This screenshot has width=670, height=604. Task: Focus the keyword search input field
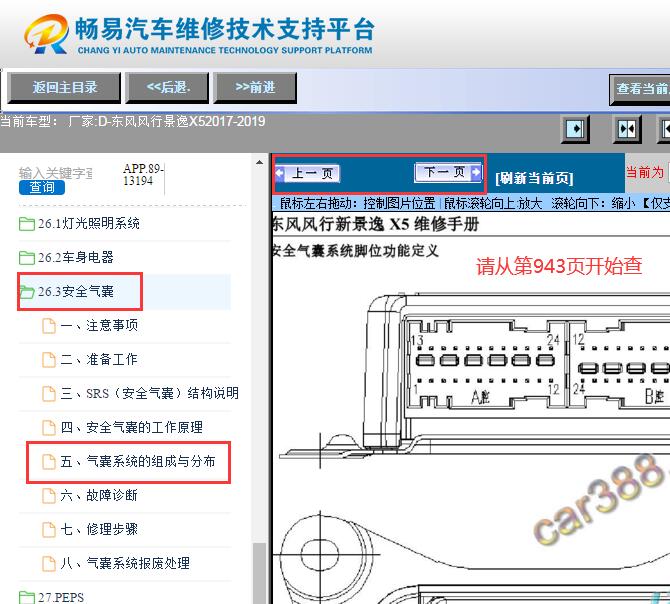[x=56, y=173]
